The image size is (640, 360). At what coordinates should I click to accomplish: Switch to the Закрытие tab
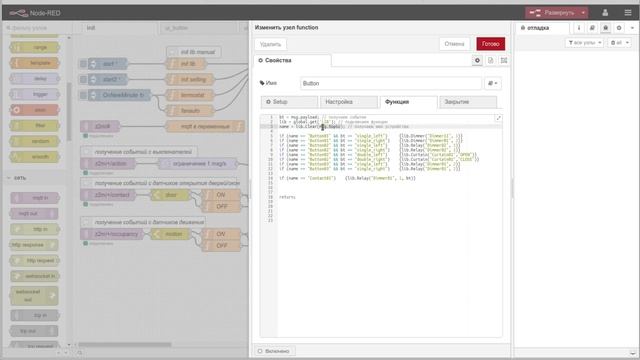coord(468,102)
